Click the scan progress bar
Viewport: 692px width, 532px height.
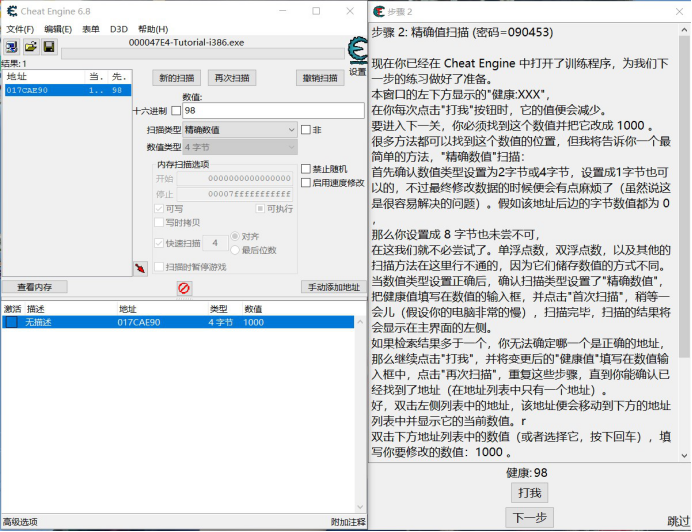[x=203, y=54]
